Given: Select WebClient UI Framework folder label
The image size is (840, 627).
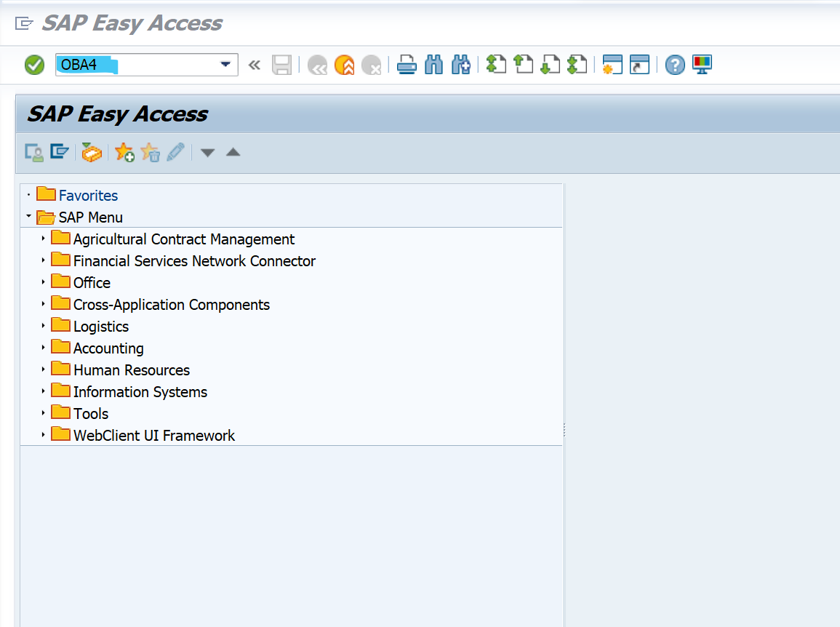Looking at the screenshot, I should coord(153,436).
